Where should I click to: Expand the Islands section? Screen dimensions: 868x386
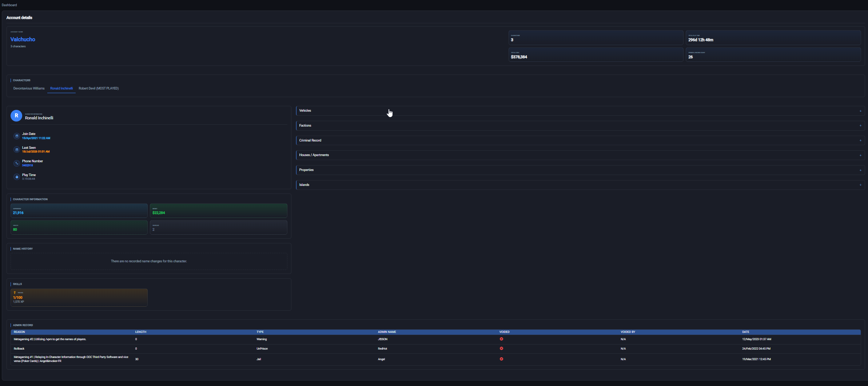point(580,185)
